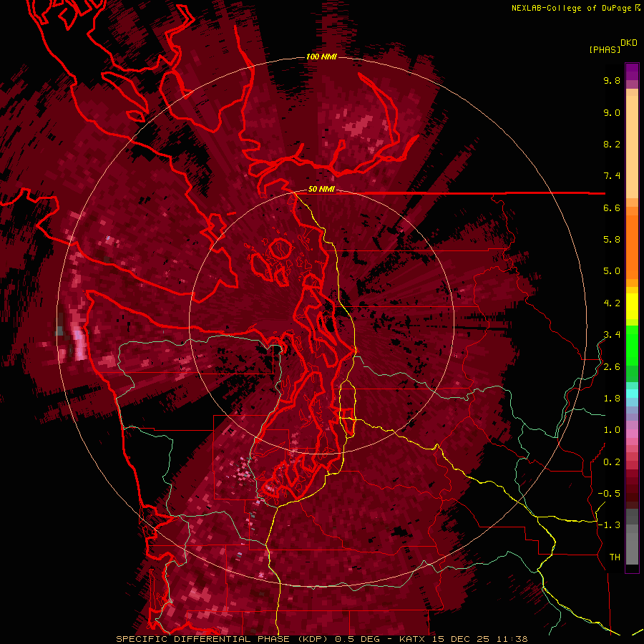Click the 9.0 value on the color scale
The image size is (644, 644).
612,112
